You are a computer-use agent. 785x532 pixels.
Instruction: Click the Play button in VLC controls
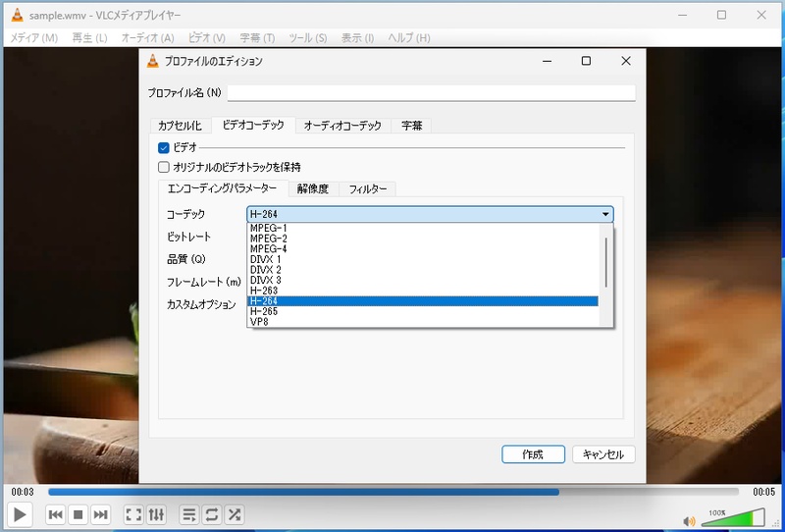(20, 514)
